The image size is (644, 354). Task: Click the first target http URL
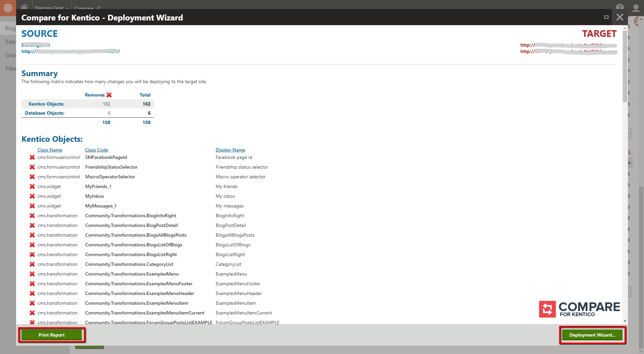coord(568,45)
